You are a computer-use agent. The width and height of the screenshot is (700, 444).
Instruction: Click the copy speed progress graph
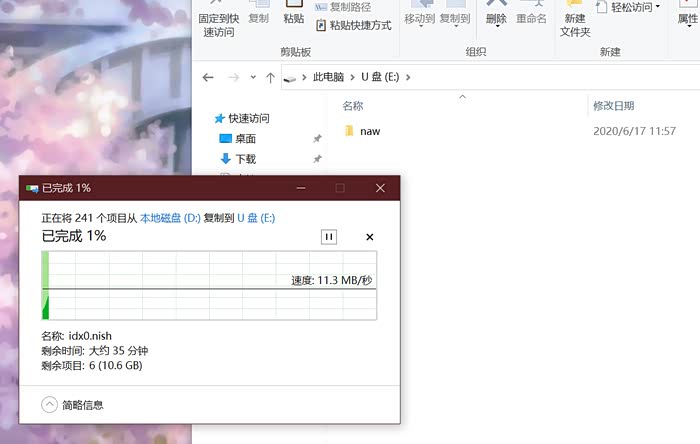(208, 286)
